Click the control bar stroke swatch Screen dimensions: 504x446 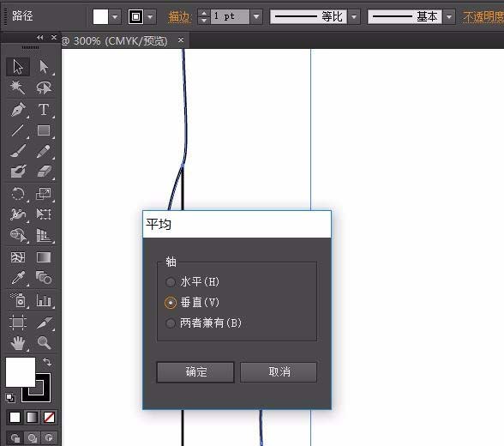(135, 16)
